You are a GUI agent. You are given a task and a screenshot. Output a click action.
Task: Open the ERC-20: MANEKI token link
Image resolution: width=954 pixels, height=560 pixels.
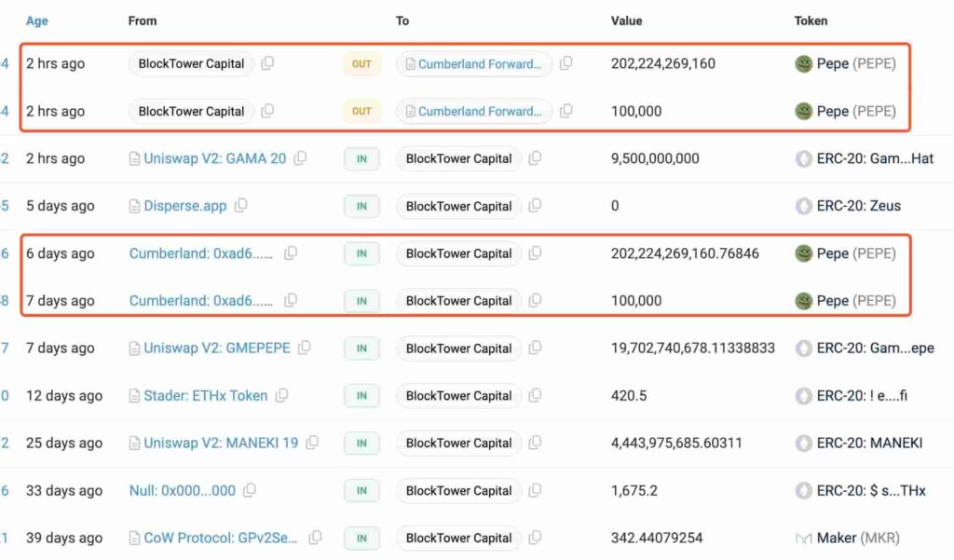869,444
